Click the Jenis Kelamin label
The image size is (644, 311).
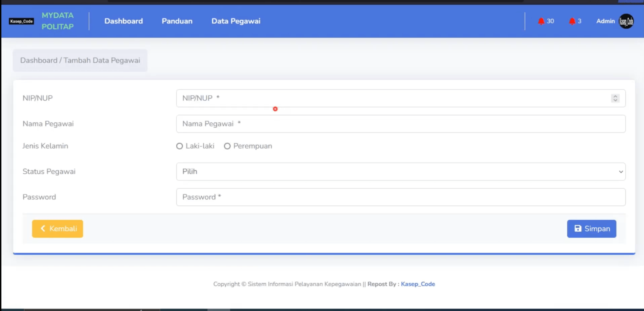[x=45, y=146]
